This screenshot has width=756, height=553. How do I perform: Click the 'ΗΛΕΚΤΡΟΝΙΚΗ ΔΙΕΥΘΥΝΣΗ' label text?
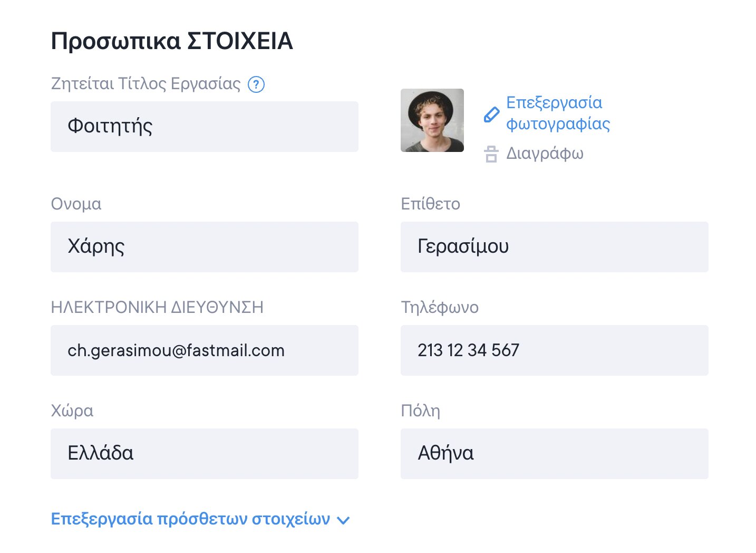point(157,307)
